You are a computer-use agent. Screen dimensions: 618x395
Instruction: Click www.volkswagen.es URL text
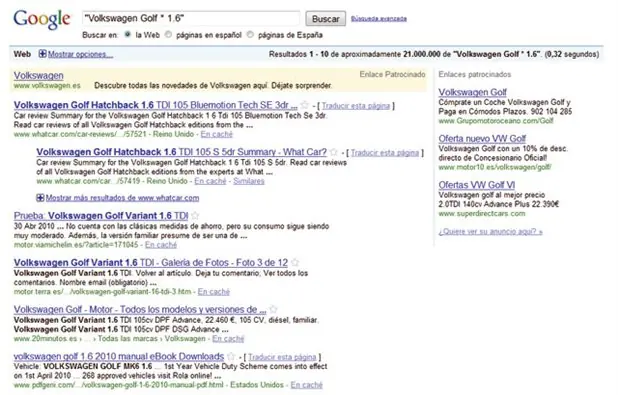(47, 86)
